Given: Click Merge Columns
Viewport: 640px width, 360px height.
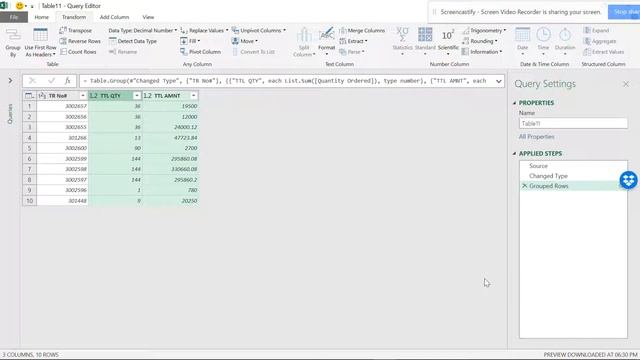Looking at the screenshot, I should click(x=362, y=31).
